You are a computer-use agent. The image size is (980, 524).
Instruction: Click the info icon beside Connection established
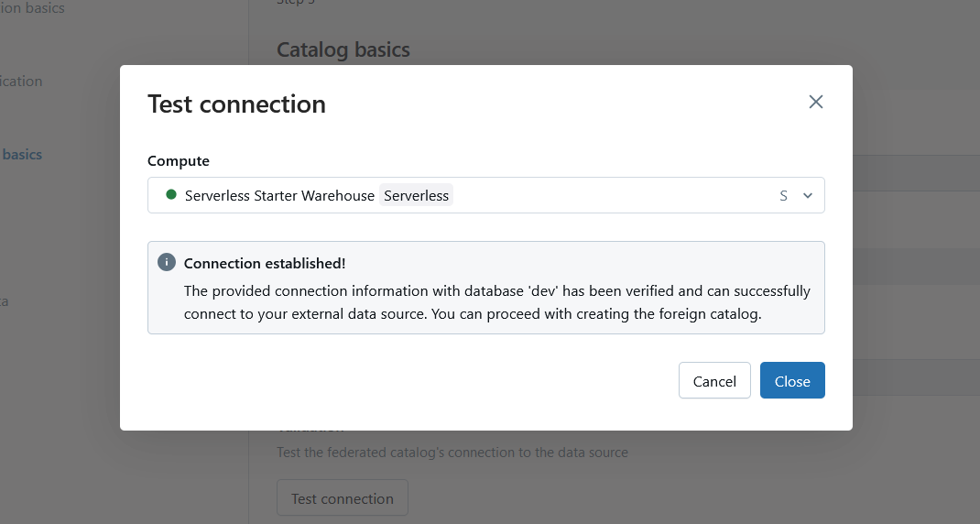point(167,263)
